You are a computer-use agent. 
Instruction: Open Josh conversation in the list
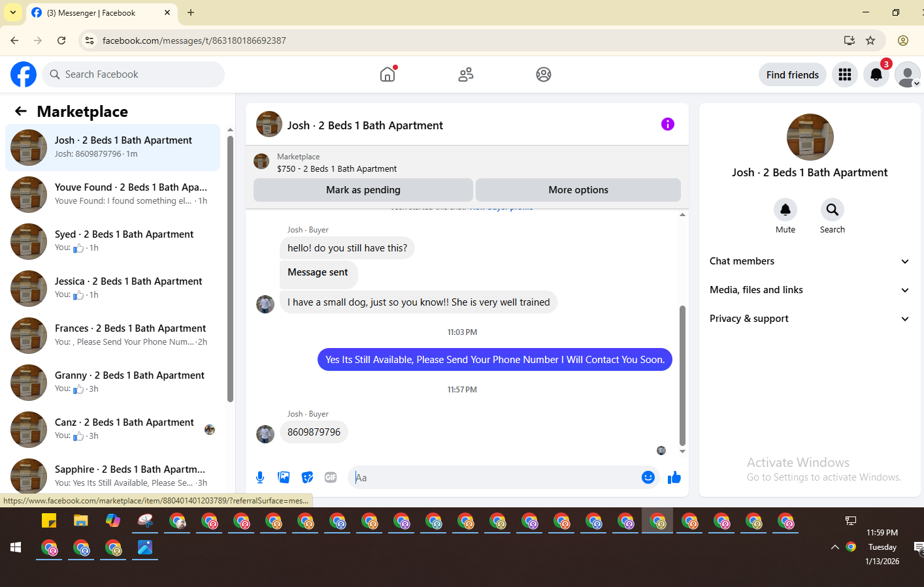[x=112, y=148]
